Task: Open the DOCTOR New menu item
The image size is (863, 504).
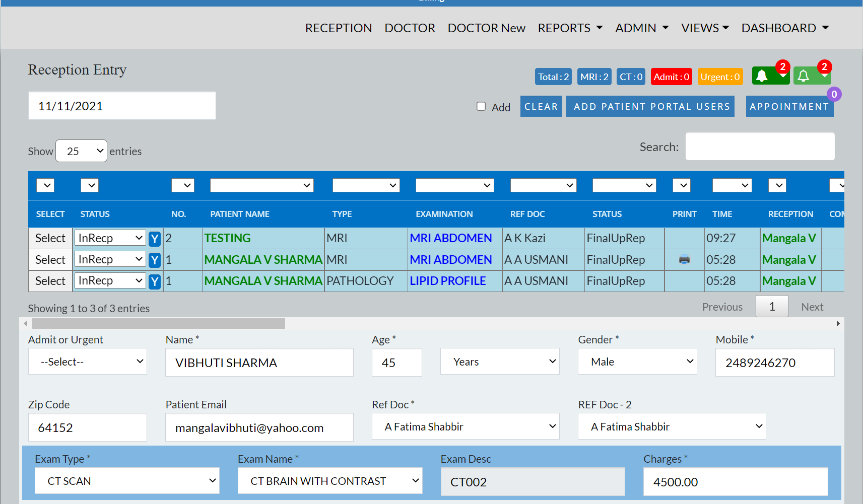Action: point(487,28)
